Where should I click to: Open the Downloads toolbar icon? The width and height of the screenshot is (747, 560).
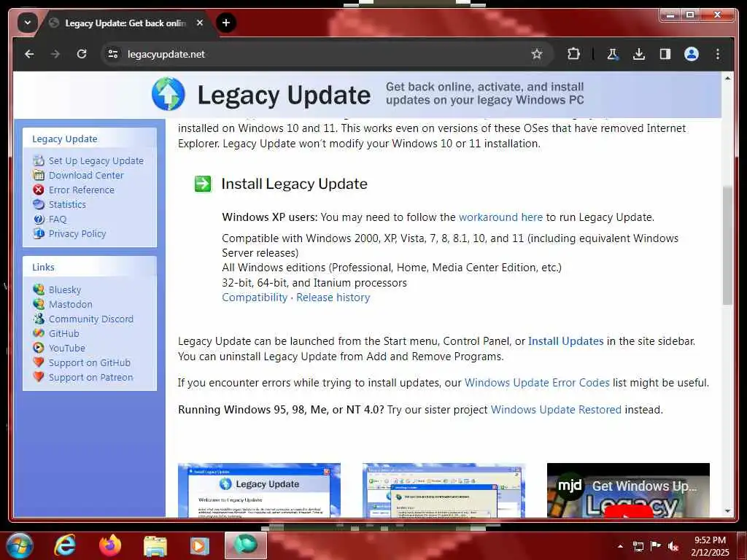point(639,54)
